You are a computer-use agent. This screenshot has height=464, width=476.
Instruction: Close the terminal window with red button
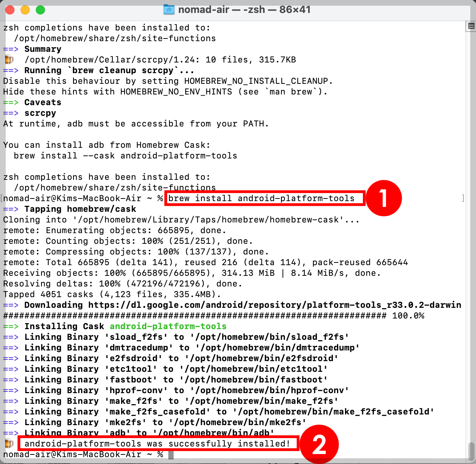point(10,10)
